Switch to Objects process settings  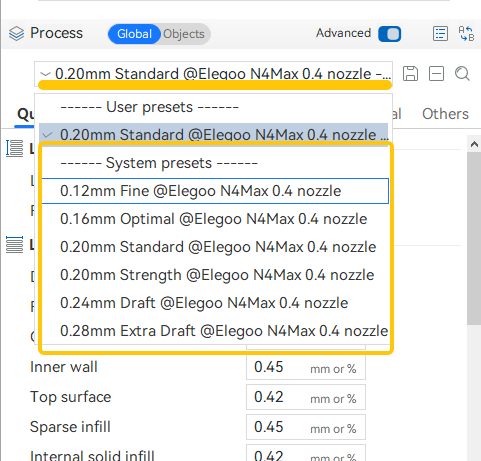(184, 34)
